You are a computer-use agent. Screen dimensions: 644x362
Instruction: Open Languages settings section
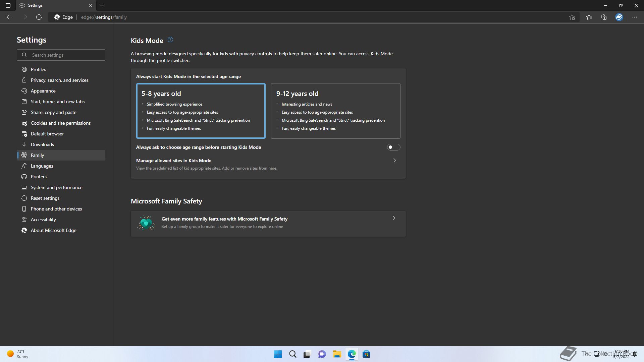pos(61,166)
